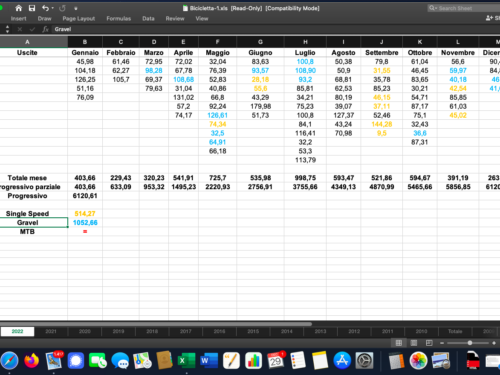Open Customize Quick Access Toolbar dropdown
Viewport: 500px width, 375px height.
click(x=76, y=9)
